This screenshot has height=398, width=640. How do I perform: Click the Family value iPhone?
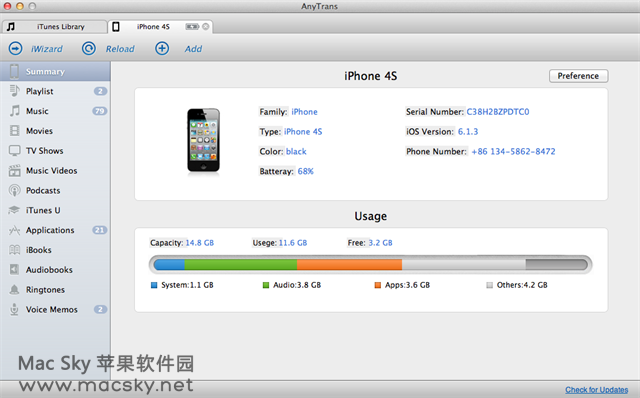tap(304, 112)
